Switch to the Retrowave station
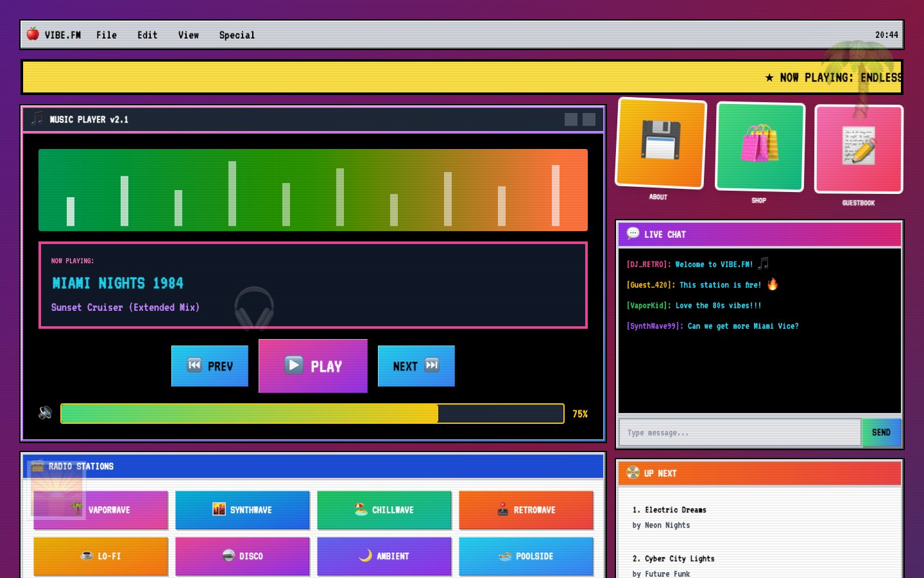The width and height of the screenshot is (924, 578). pos(526,510)
